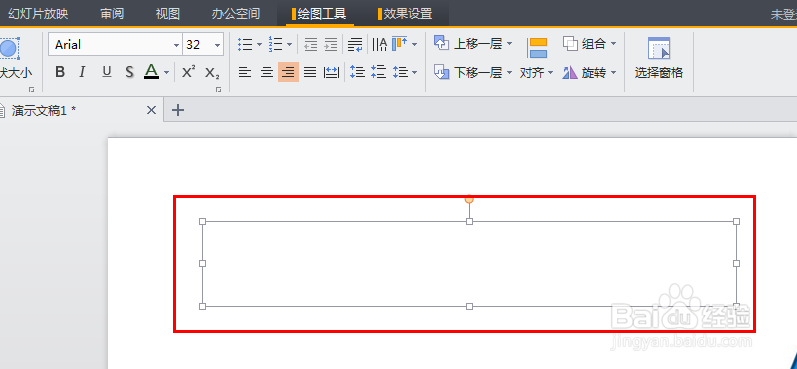Switch to the 视图 tab
This screenshot has width=797, height=369.
(x=168, y=14)
